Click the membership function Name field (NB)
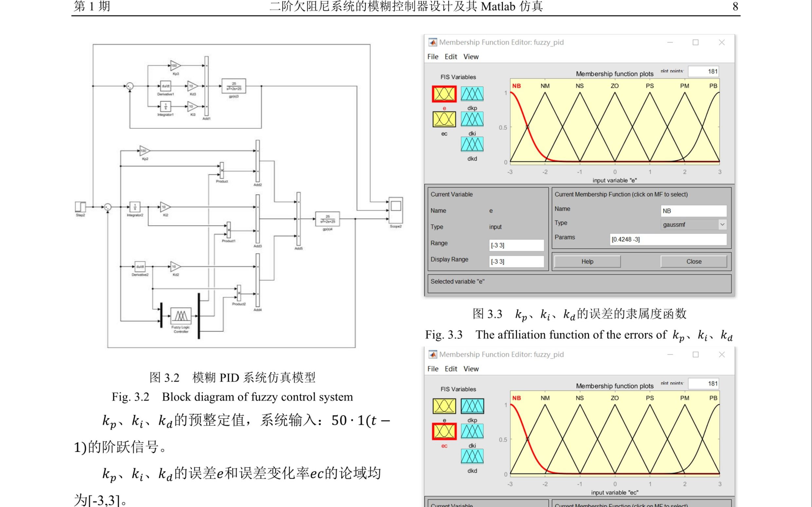The height and width of the screenshot is (507, 812). coord(694,211)
